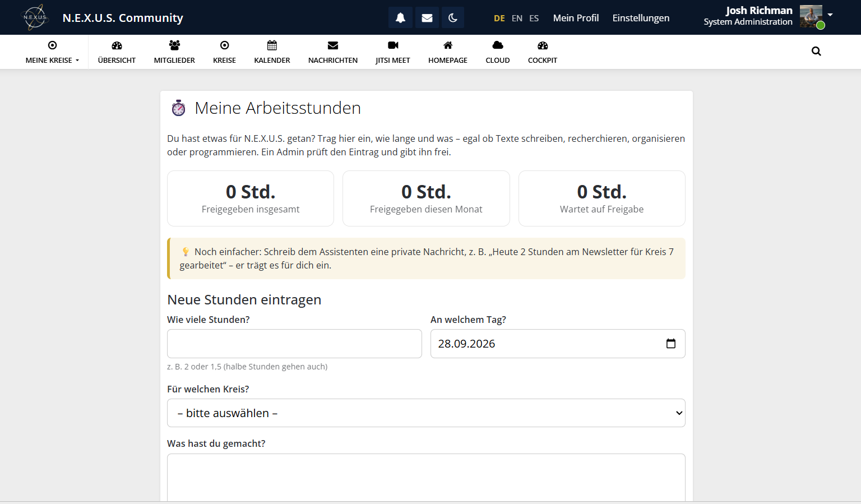Click the 'Freigegeben insgesamt' stat card
861x504 pixels.
pyautogui.click(x=251, y=198)
